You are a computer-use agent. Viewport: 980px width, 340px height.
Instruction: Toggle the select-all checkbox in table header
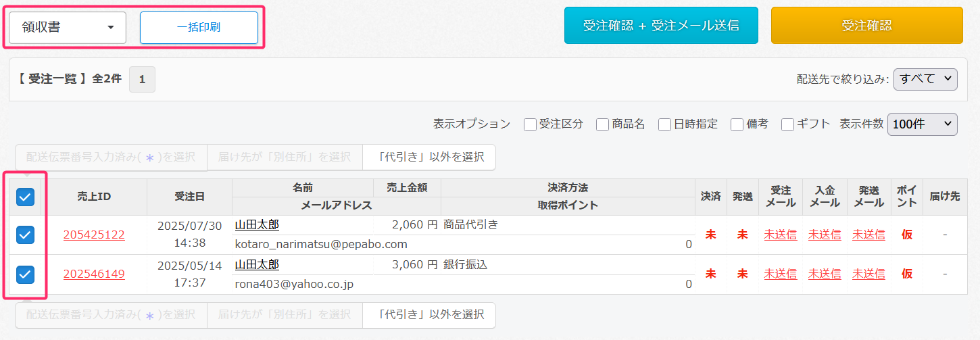click(25, 197)
